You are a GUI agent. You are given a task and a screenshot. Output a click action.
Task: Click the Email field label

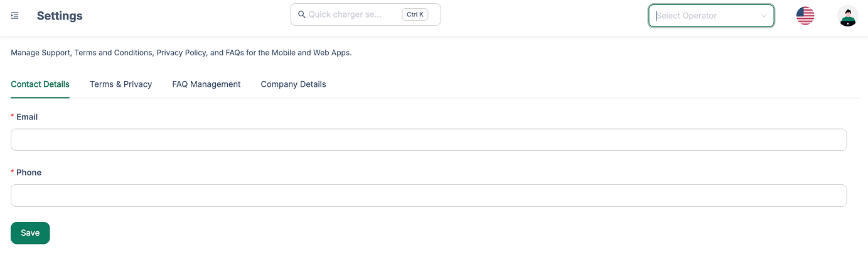[27, 117]
